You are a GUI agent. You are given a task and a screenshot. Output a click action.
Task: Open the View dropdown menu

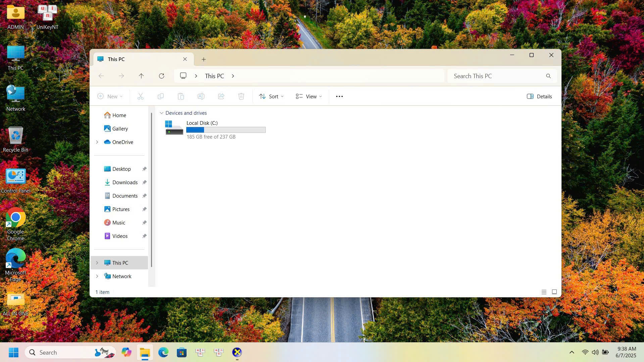coord(308,97)
